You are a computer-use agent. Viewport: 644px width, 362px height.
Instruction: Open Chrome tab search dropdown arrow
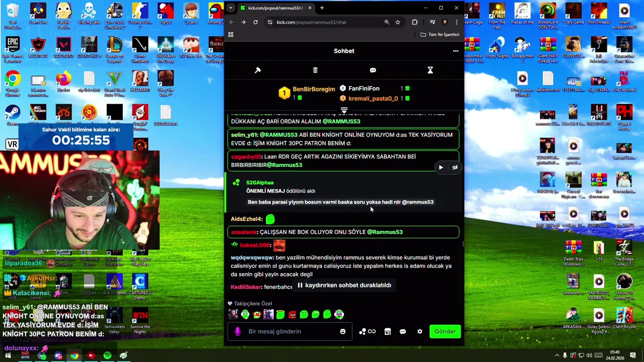pos(230,8)
